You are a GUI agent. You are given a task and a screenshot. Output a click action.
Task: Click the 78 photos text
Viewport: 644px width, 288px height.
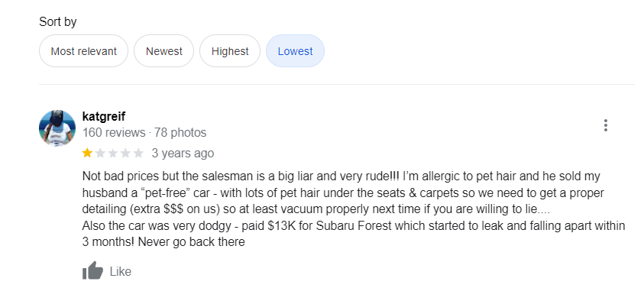(x=180, y=133)
